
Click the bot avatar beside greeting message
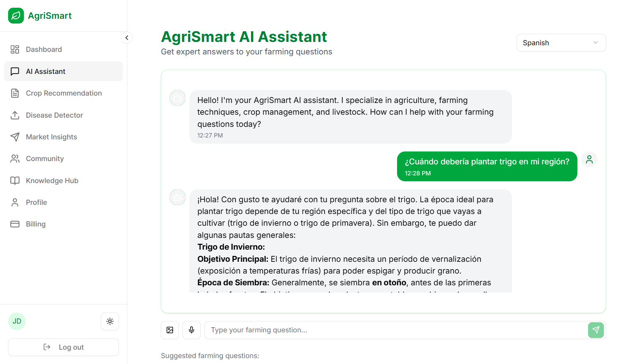coord(177,98)
